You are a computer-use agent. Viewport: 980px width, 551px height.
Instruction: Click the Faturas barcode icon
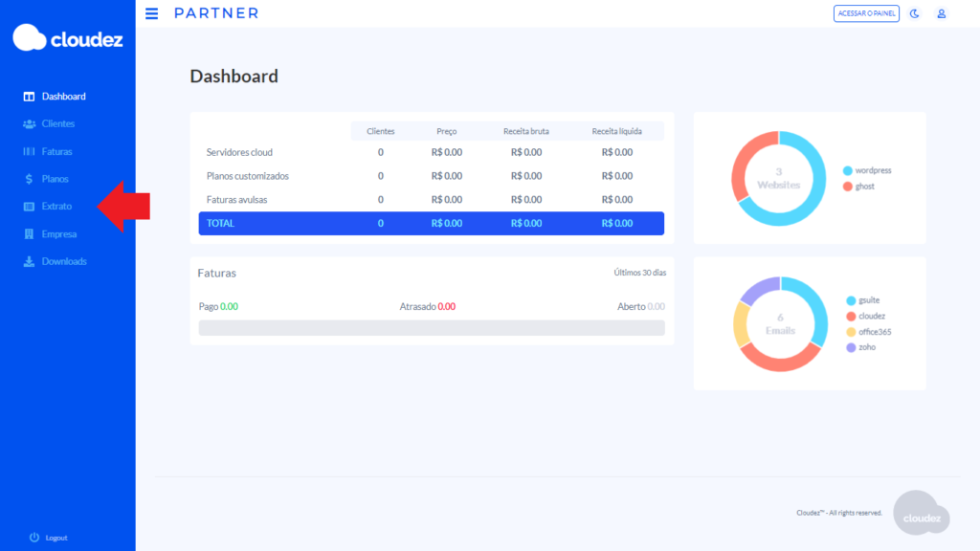click(x=29, y=152)
